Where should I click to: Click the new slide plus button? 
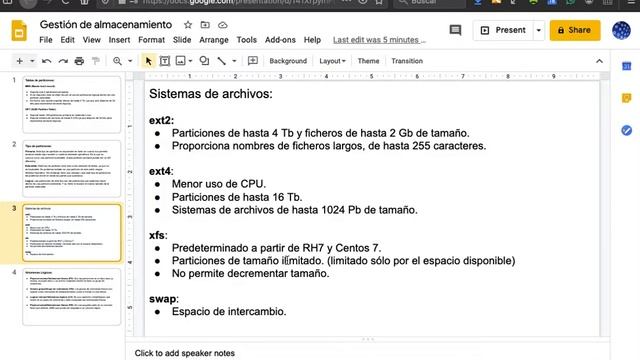click(x=19, y=61)
